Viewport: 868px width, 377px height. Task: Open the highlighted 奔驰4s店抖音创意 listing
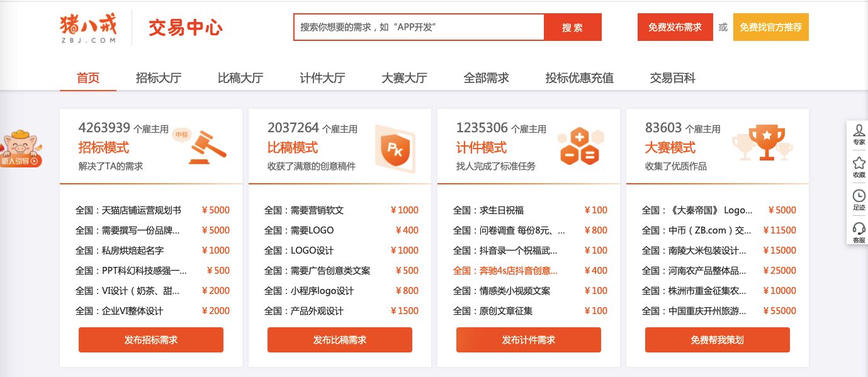505,271
